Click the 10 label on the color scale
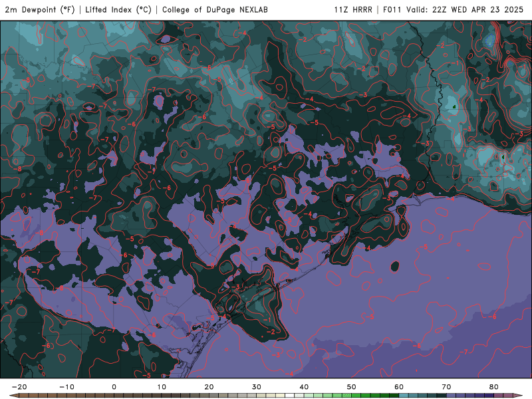The width and height of the screenshot is (532, 399). point(162,387)
